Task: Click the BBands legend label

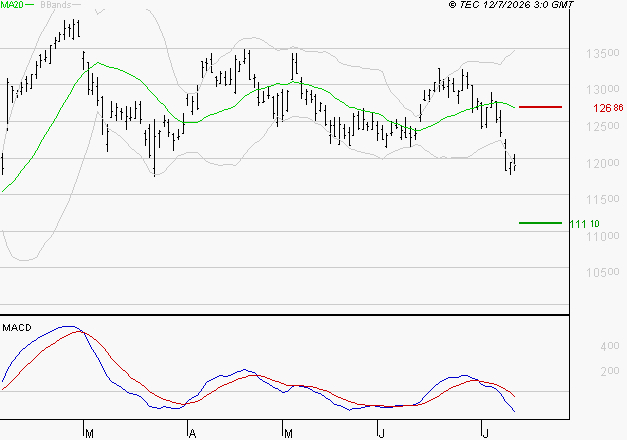Action: tap(56, 5)
